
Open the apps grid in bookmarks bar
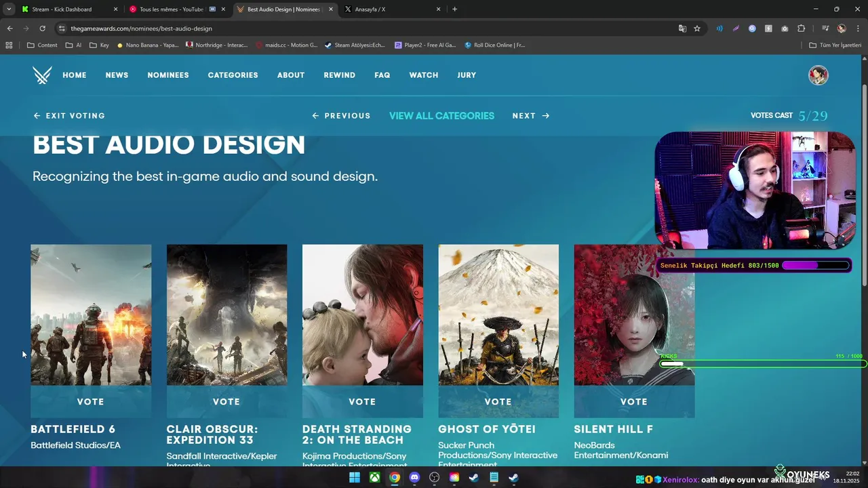[9, 45]
